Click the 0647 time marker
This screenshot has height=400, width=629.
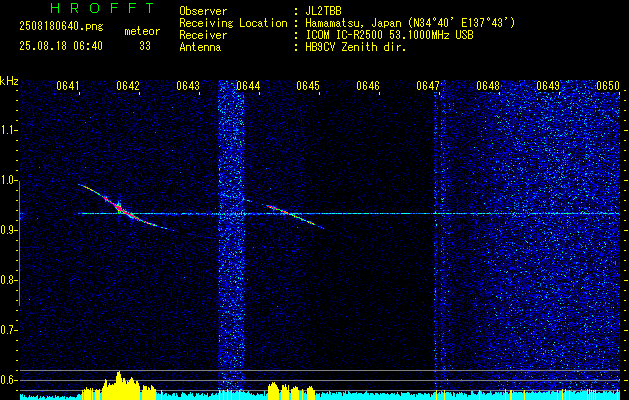click(x=428, y=85)
